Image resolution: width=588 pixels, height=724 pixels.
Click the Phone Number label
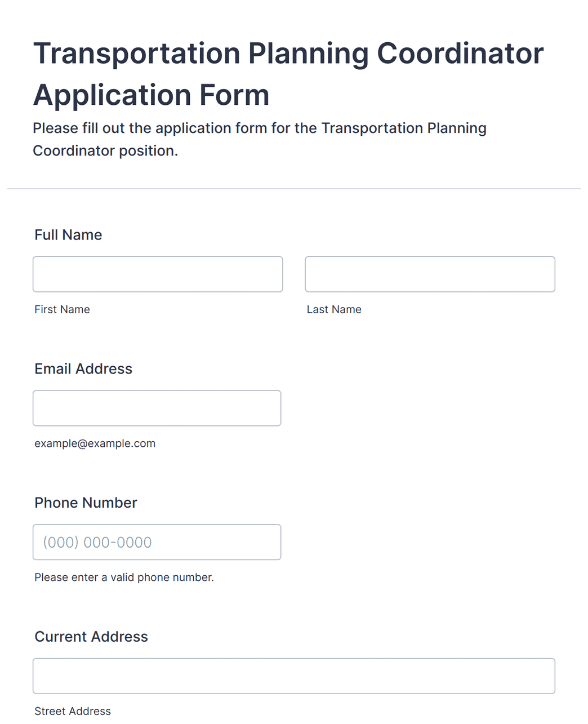pos(86,503)
